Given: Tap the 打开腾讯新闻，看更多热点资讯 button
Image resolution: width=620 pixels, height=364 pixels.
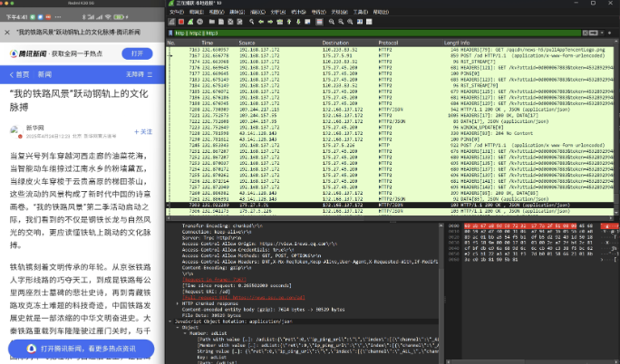Looking at the screenshot, I should tap(81, 349).
